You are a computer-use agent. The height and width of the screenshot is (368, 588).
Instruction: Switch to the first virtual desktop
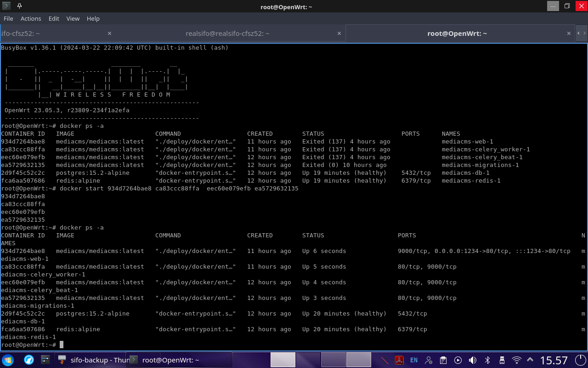coord(283,360)
